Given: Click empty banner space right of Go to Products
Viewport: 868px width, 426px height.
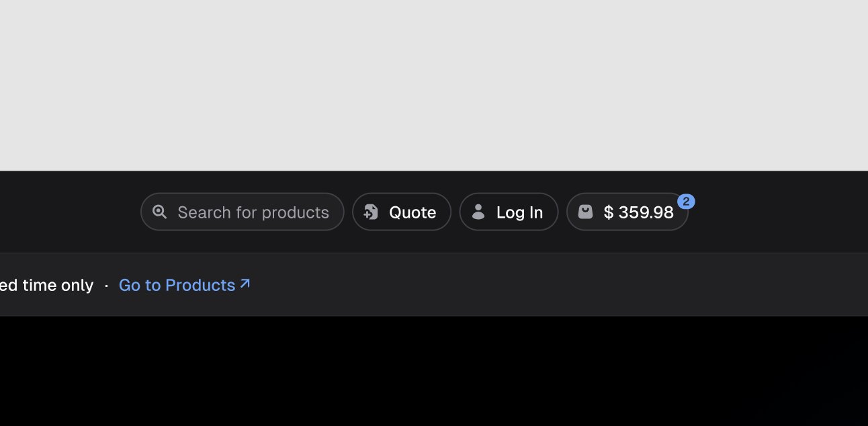Looking at the screenshot, I should [558, 285].
